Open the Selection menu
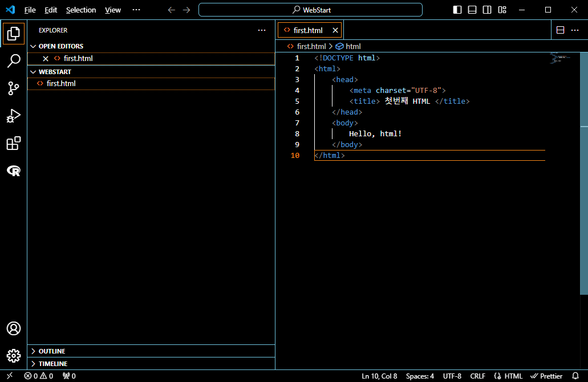588x382 pixels. [x=81, y=10]
